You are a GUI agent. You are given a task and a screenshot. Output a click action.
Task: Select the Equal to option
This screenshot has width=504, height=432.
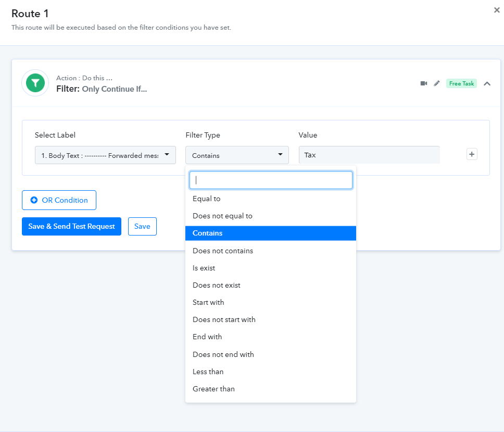pos(271,199)
